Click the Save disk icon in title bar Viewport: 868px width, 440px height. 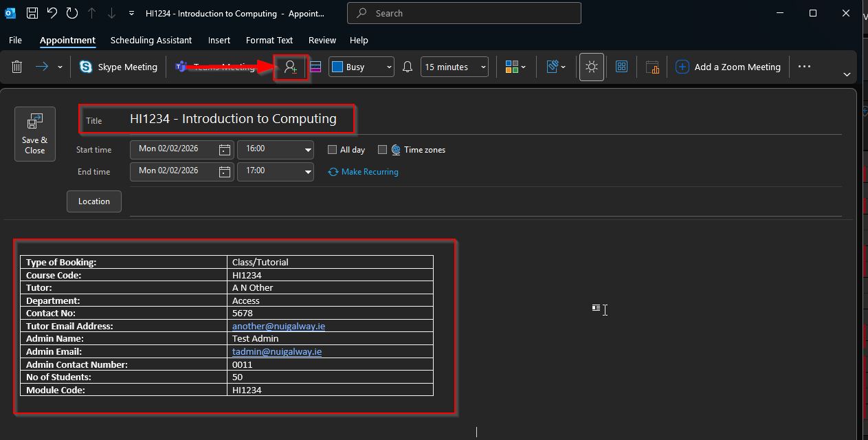(x=32, y=13)
